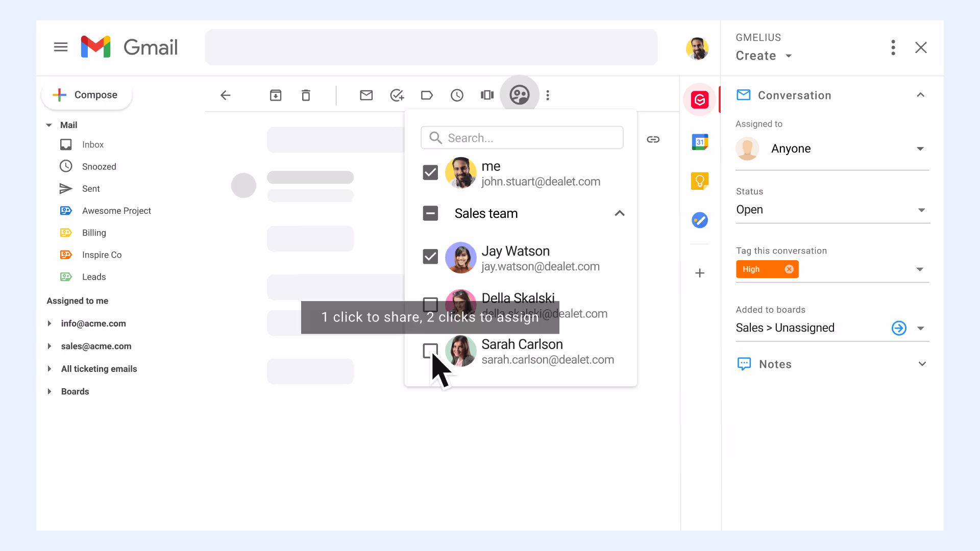Click the Gmelius share conversation icon

tap(519, 95)
